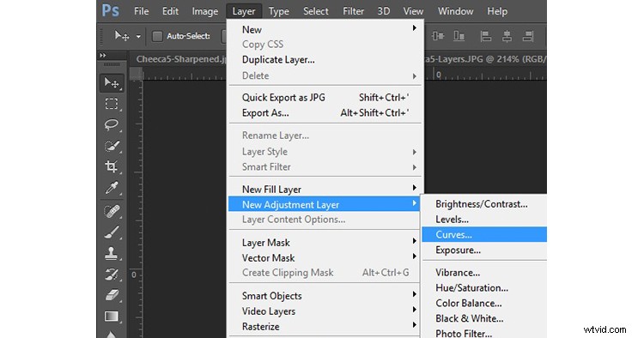Toggle the Auto-Select checkbox
644x338 pixels.
click(157, 36)
